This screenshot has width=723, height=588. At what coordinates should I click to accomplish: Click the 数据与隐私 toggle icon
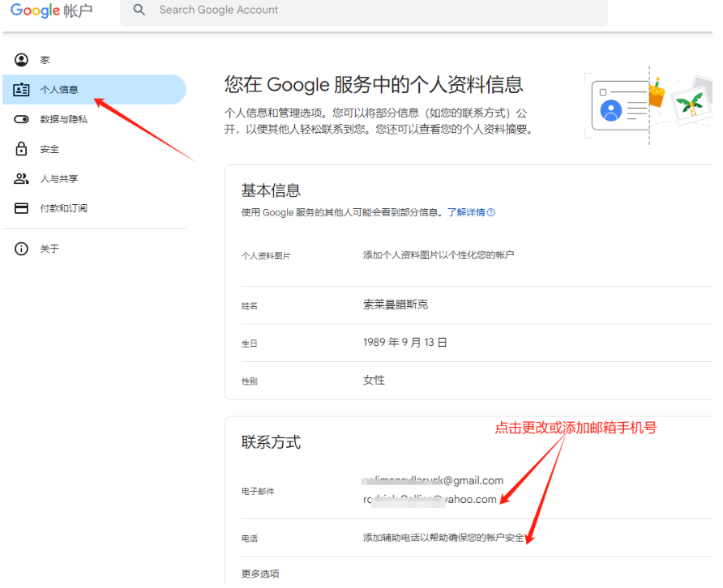coord(21,119)
